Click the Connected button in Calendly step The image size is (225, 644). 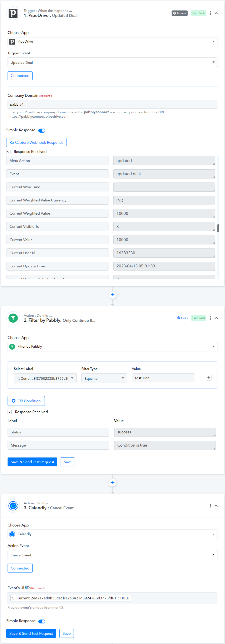click(20, 568)
